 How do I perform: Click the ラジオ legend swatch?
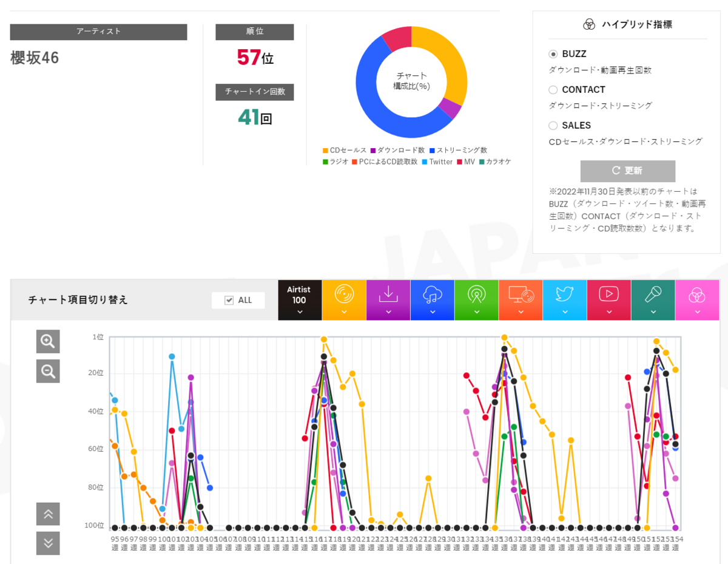click(325, 161)
